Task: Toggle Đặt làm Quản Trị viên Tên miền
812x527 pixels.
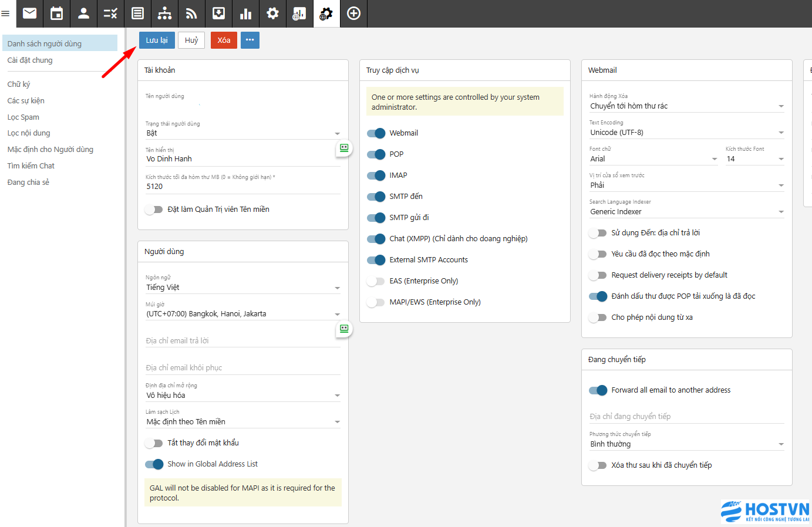Action: [x=154, y=210]
